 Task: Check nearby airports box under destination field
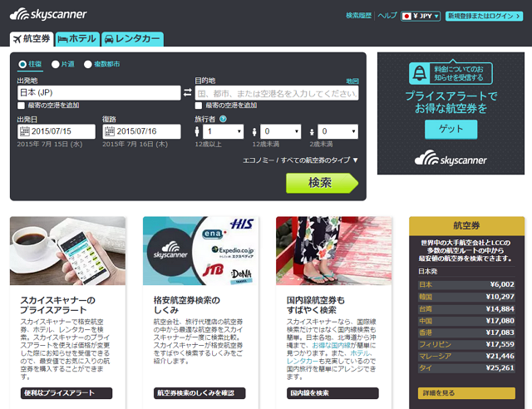[x=199, y=106]
